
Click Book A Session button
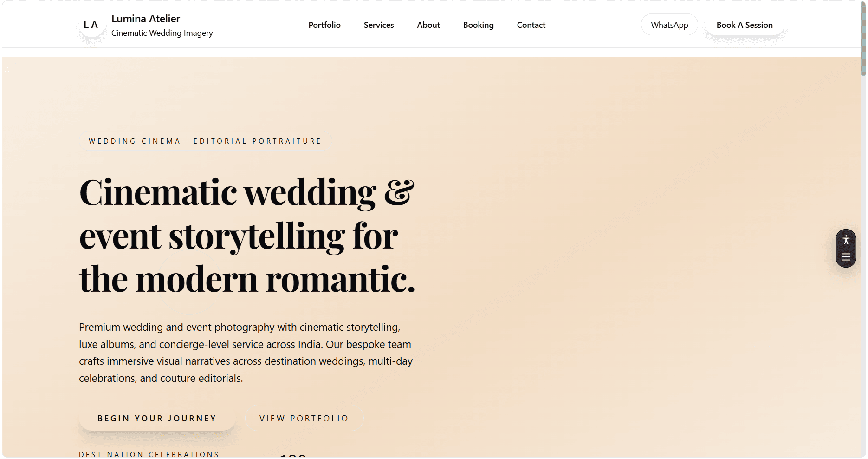pos(745,25)
